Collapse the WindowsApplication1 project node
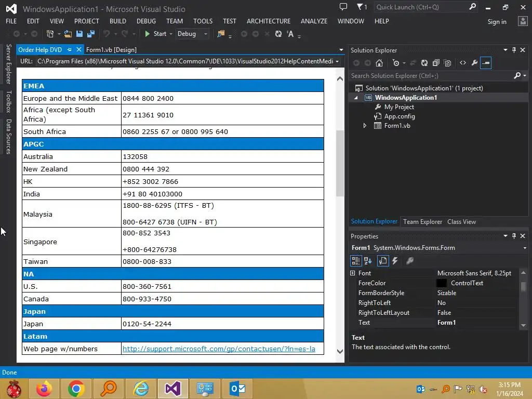 [356, 98]
